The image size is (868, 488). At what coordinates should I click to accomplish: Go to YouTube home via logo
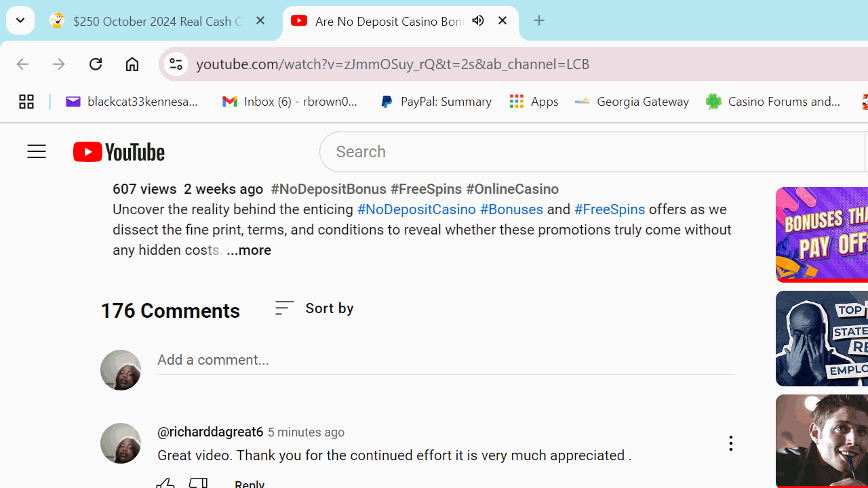[119, 152]
